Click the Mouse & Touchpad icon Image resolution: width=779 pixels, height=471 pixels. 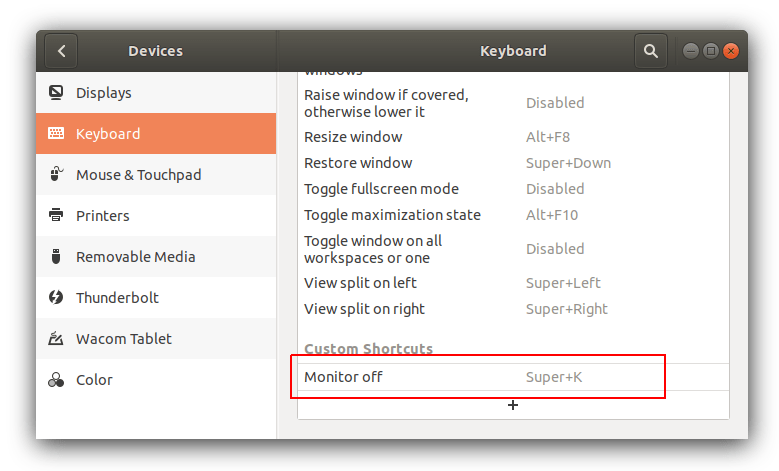[x=57, y=175]
